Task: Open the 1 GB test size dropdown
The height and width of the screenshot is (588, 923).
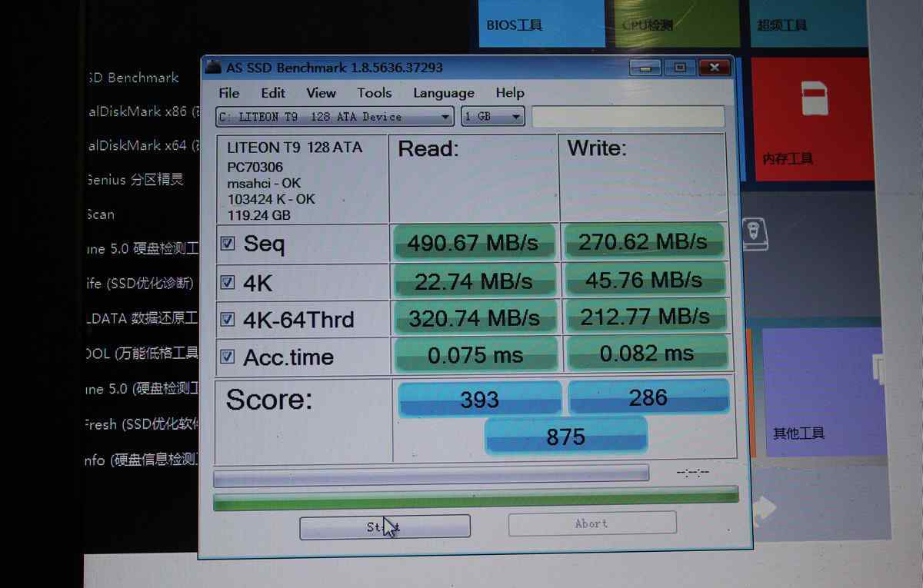Action: coord(493,117)
